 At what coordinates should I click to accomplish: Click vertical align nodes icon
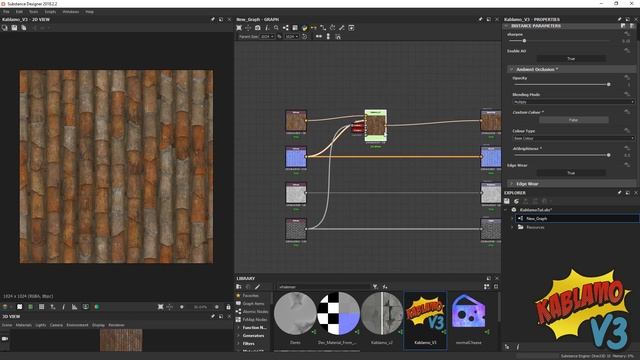point(328,36)
